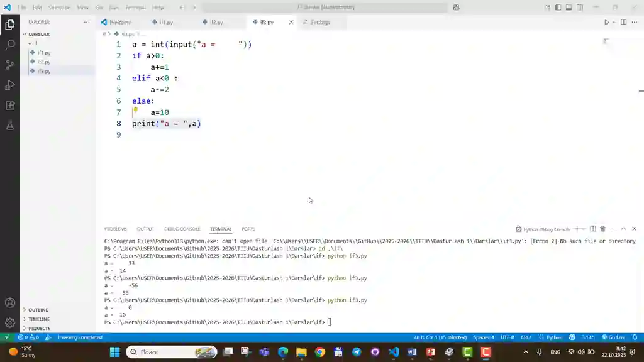
Task: Expand the OUTLINE section
Action: 38,310
